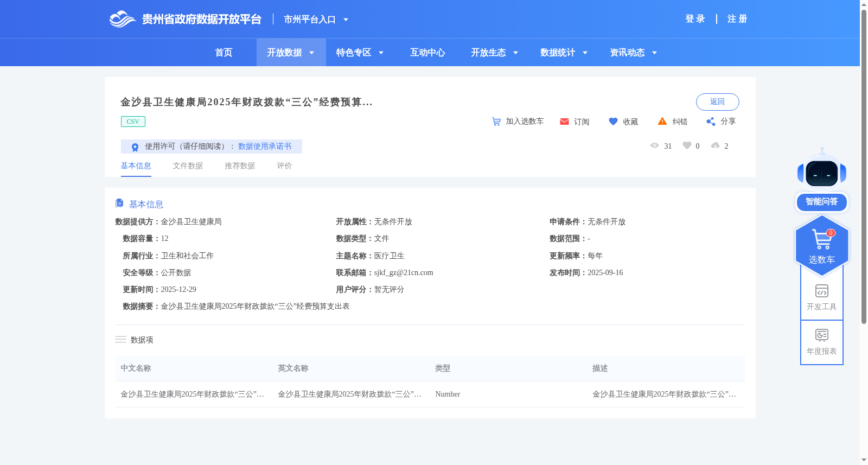Click the scrollbar down arrow

point(864,460)
